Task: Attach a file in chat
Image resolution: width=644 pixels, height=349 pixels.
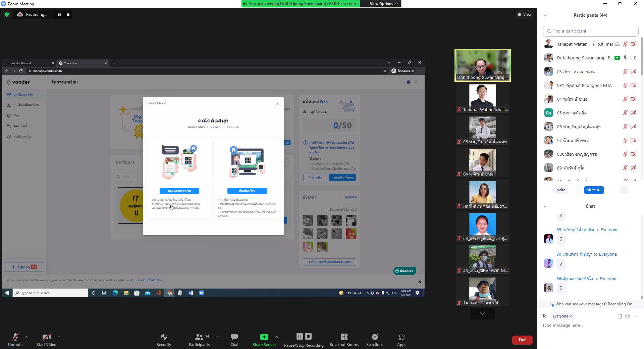Action: pyautogui.click(x=620, y=316)
